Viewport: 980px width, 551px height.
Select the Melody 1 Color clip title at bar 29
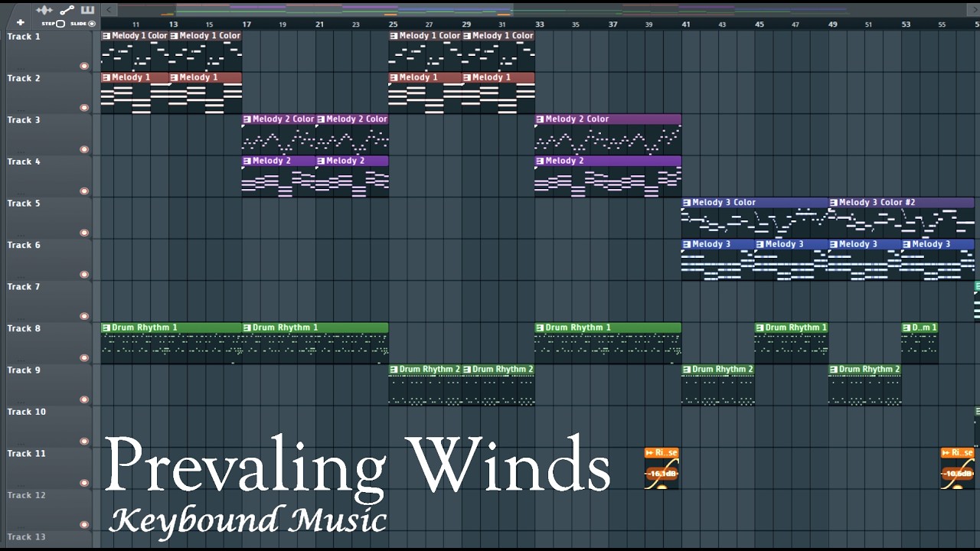coord(503,36)
